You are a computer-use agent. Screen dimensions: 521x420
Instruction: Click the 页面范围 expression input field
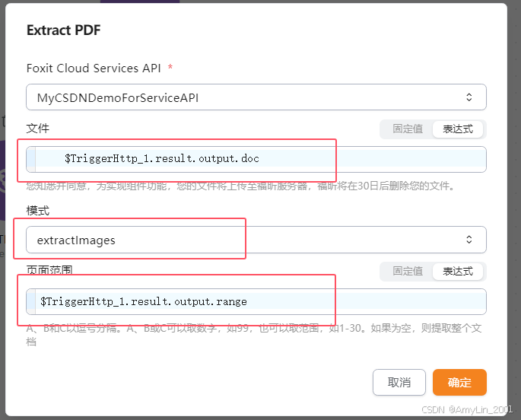click(256, 302)
